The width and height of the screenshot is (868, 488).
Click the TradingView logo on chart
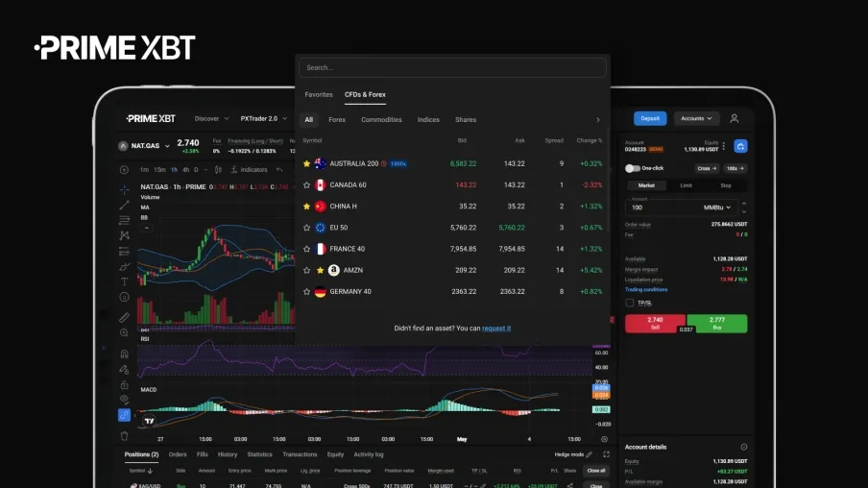150,421
